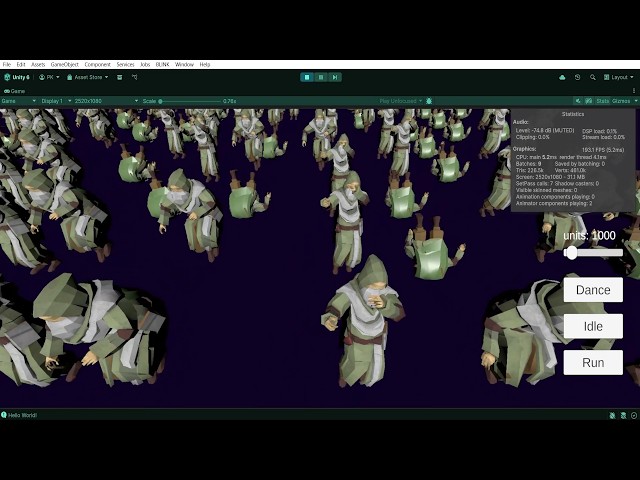Open the Game view mode dropdown
The height and width of the screenshot is (480, 640).
18,101
